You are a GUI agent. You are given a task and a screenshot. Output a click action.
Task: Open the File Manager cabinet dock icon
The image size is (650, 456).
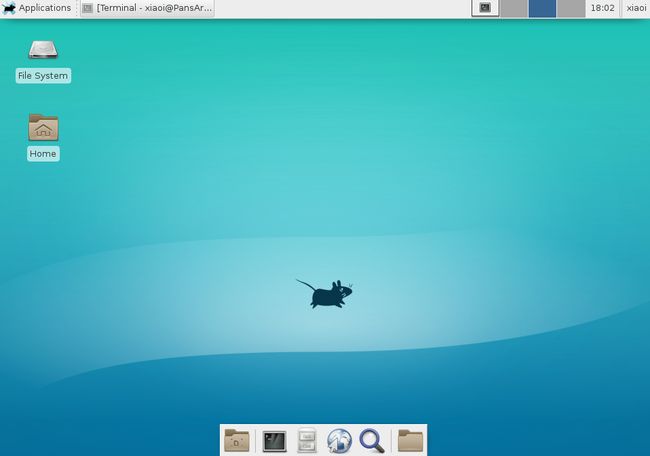coord(307,440)
